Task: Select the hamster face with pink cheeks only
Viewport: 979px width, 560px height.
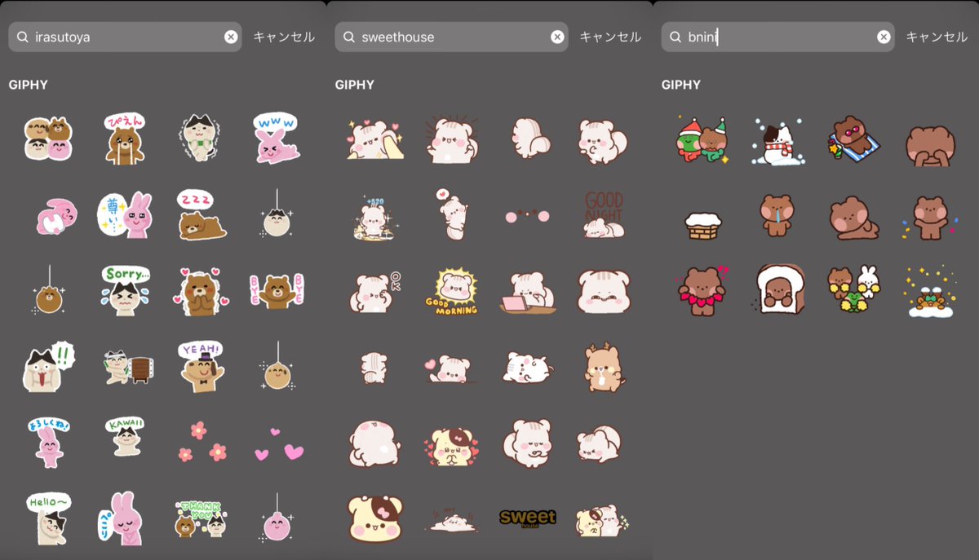Action: click(x=528, y=215)
